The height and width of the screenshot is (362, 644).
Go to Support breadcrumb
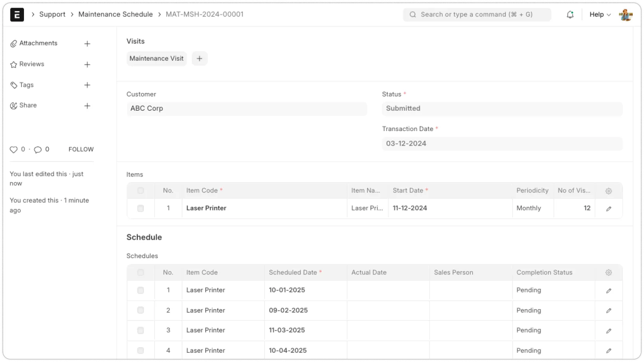click(52, 14)
